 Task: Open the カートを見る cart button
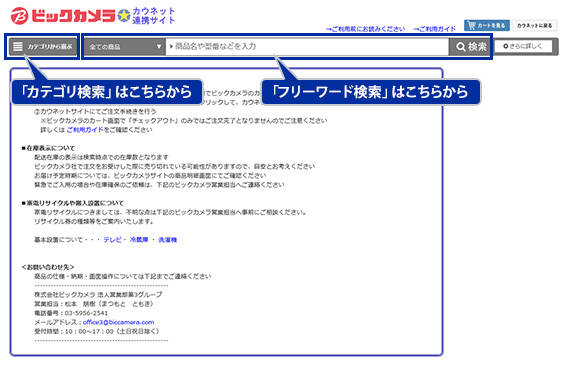coord(486,25)
